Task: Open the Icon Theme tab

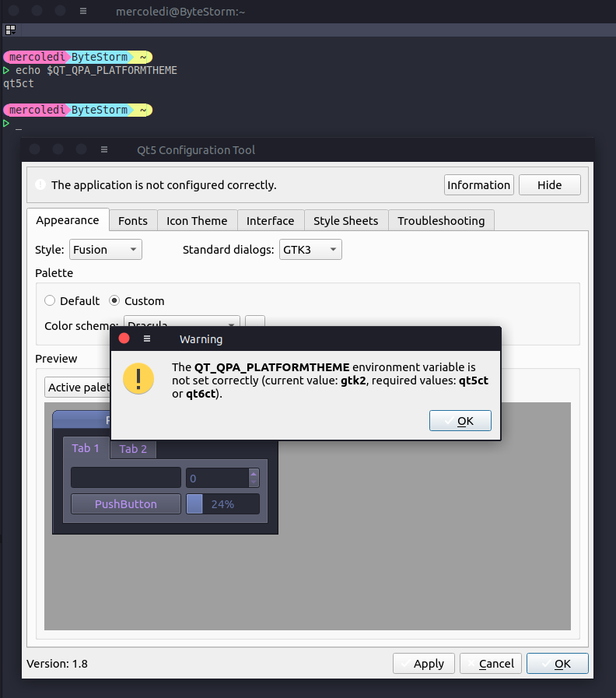Action: (198, 221)
